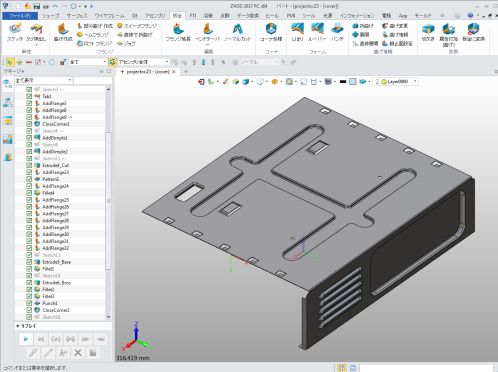
Task: Click the exit-part red arrow icon in view toolbar
Action: 201,82
